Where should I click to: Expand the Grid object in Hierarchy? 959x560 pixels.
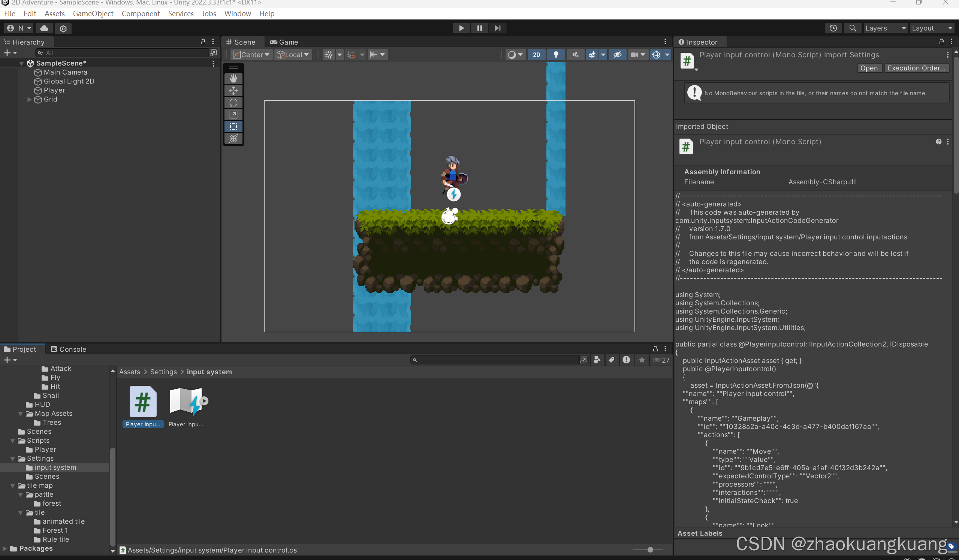point(29,99)
